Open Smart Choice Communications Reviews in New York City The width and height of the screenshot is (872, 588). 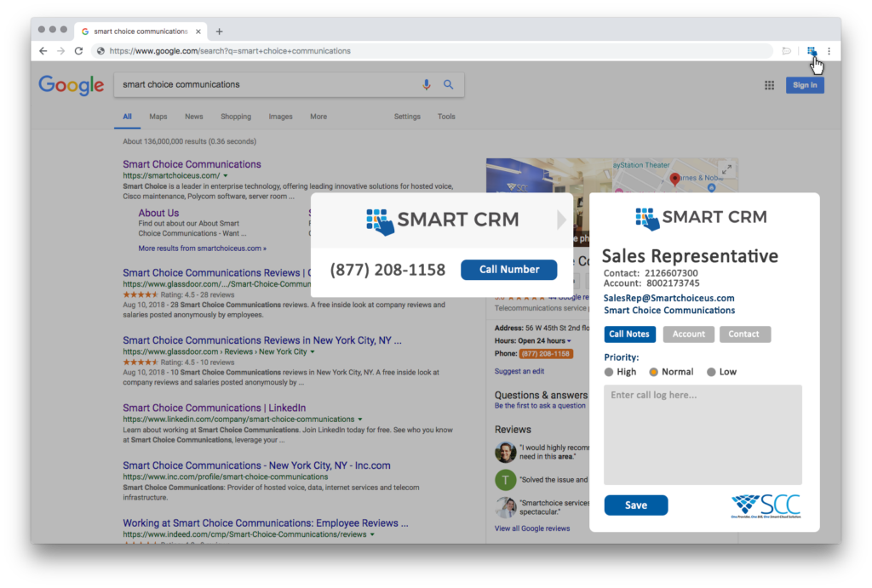(x=262, y=340)
